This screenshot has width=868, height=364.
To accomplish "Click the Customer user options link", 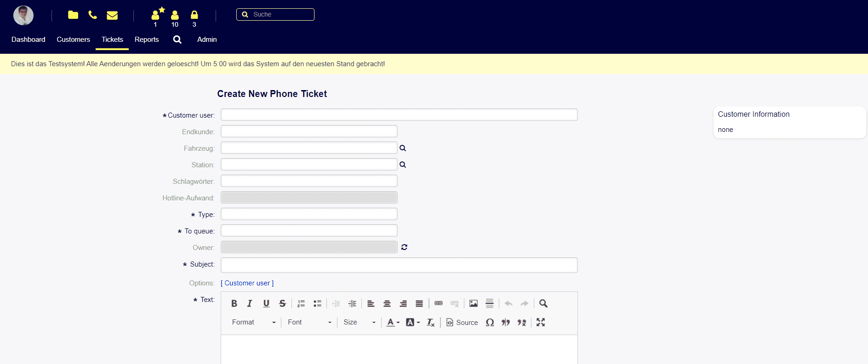I will 247,283.
